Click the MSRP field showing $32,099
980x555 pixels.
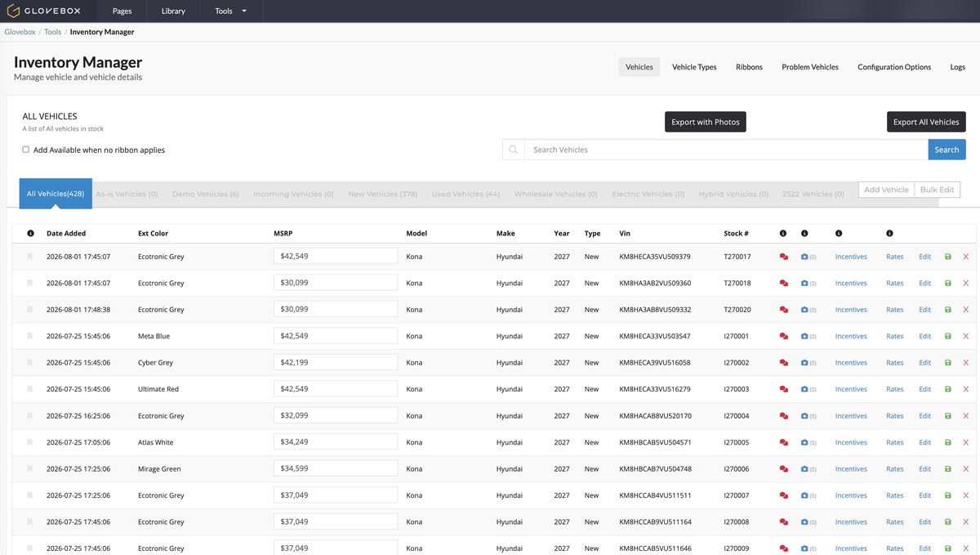pyautogui.click(x=336, y=415)
